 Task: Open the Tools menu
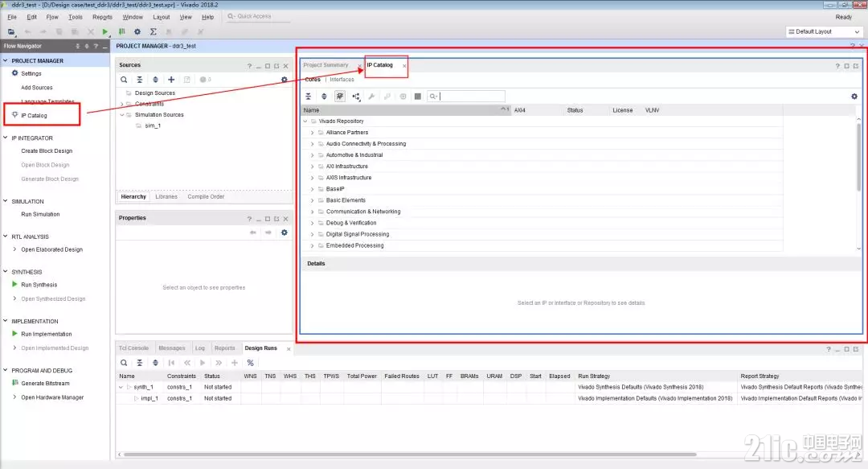(x=76, y=17)
